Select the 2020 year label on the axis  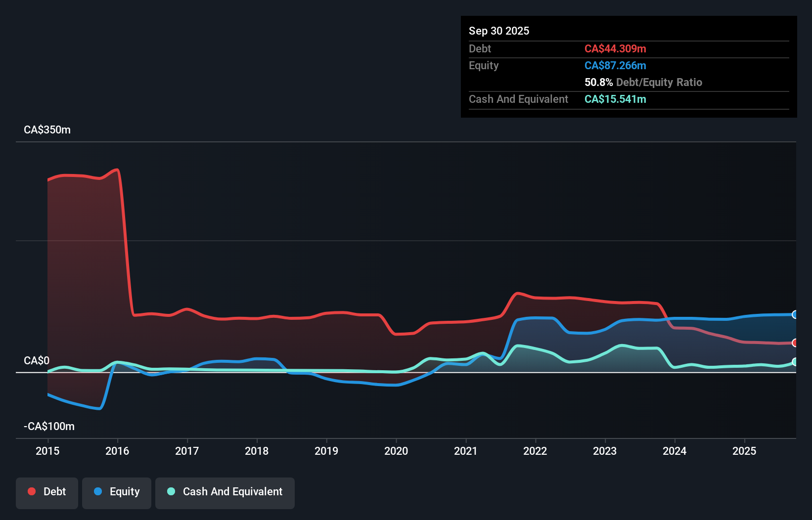tap(396, 451)
